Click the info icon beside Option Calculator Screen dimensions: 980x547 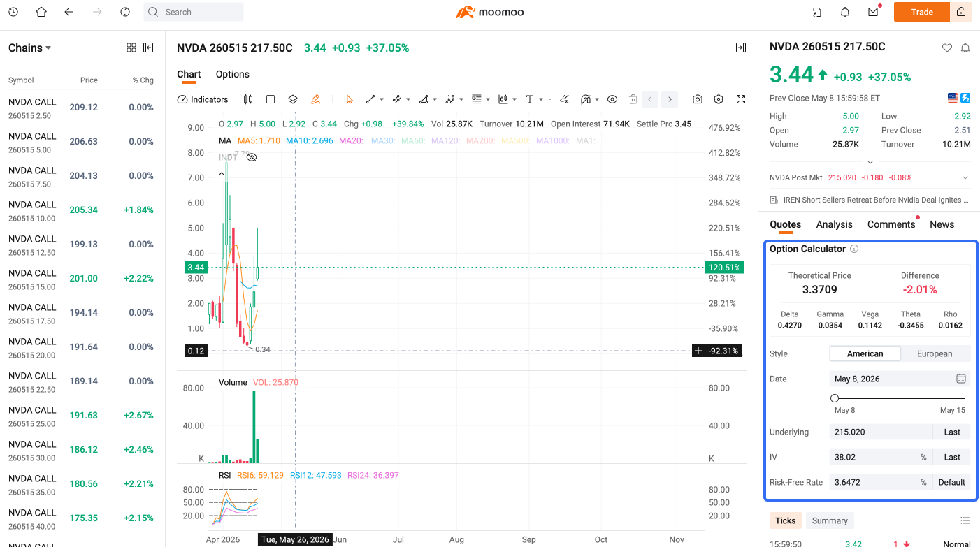[x=854, y=249]
